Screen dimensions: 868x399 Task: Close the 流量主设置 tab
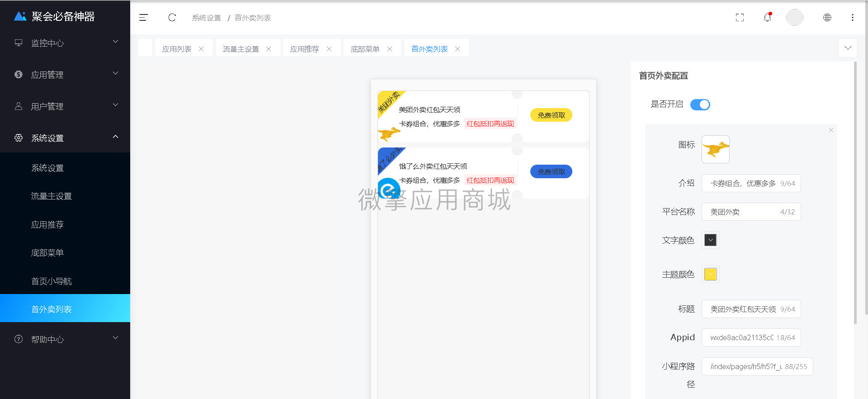(x=269, y=49)
